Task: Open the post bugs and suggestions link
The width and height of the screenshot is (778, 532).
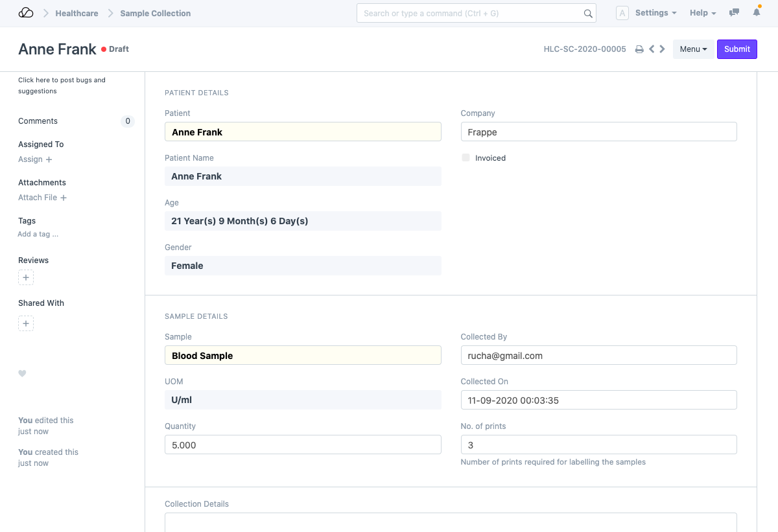Action: tap(62, 85)
